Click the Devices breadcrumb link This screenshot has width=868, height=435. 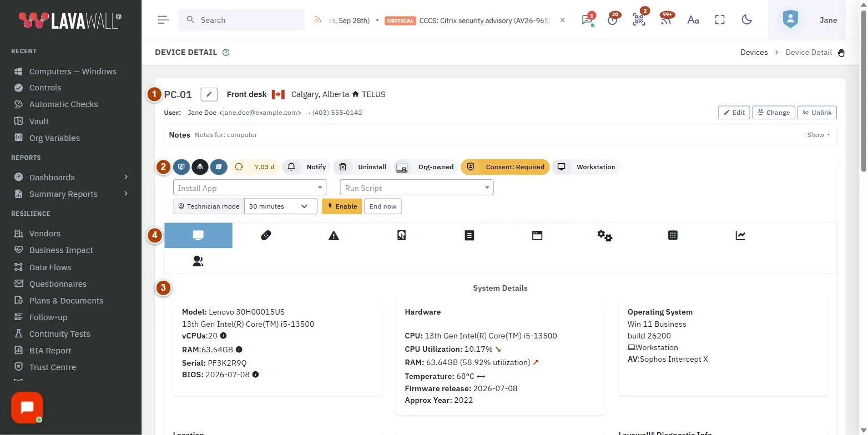pyautogui.click(x=754, y=52)
